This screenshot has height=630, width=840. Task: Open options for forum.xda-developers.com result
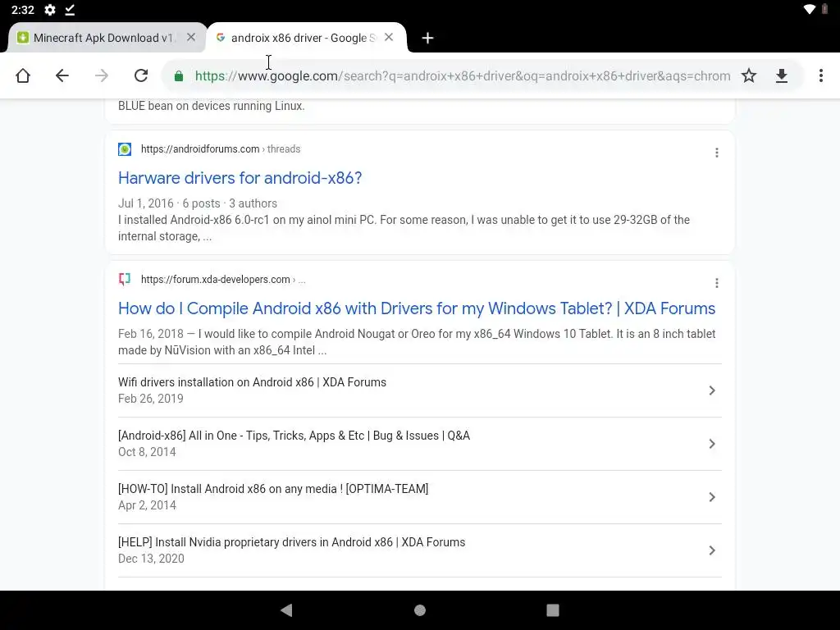pos(717,283)
